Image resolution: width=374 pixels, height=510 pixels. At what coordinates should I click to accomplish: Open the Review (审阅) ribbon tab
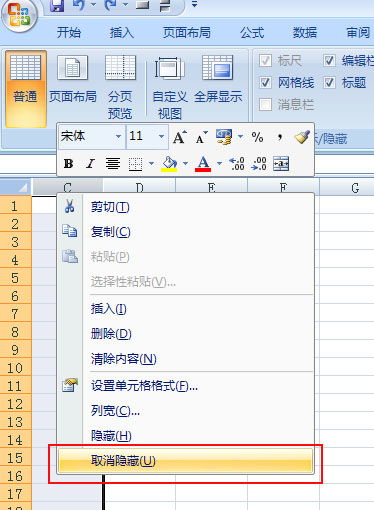(x=358, y=33)
